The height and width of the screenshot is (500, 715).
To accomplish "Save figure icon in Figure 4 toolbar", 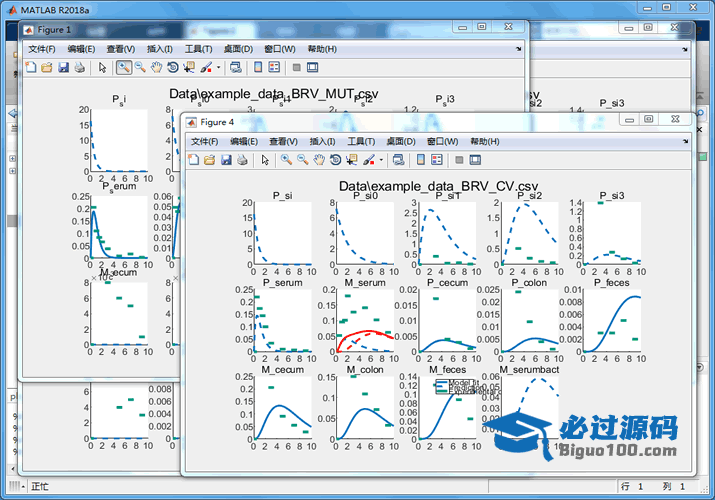I will click(x=226, y=160).
